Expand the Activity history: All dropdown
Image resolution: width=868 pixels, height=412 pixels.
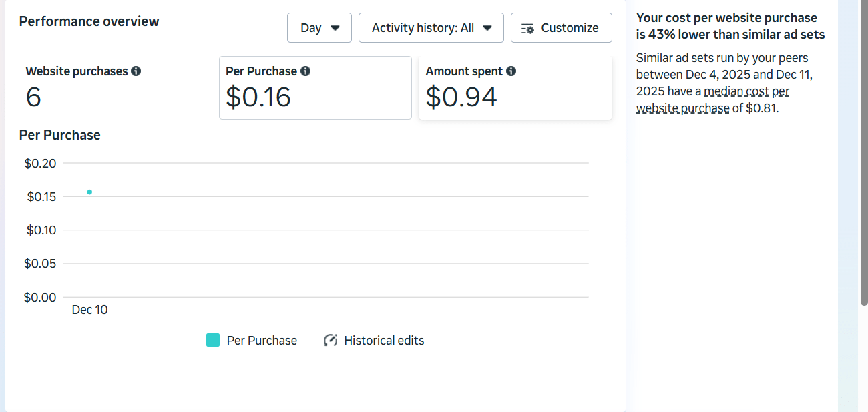tap(432, 28)
